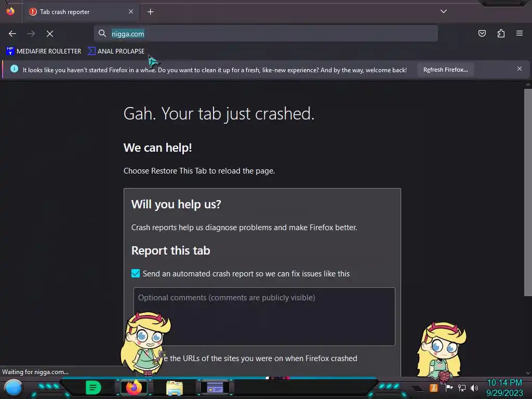Click the Star Butterfly mascot near the system tray
Screen dimensions: 532x399
pos(441,352)
